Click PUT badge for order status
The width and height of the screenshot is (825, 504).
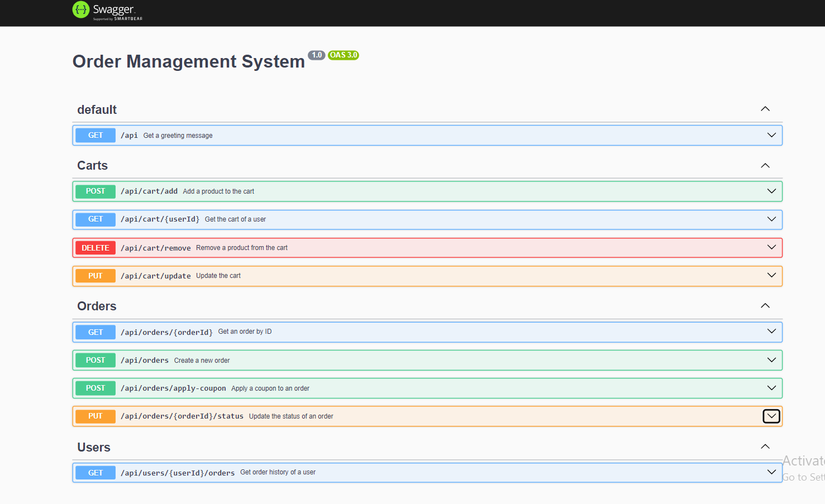[x=96, y=416]
